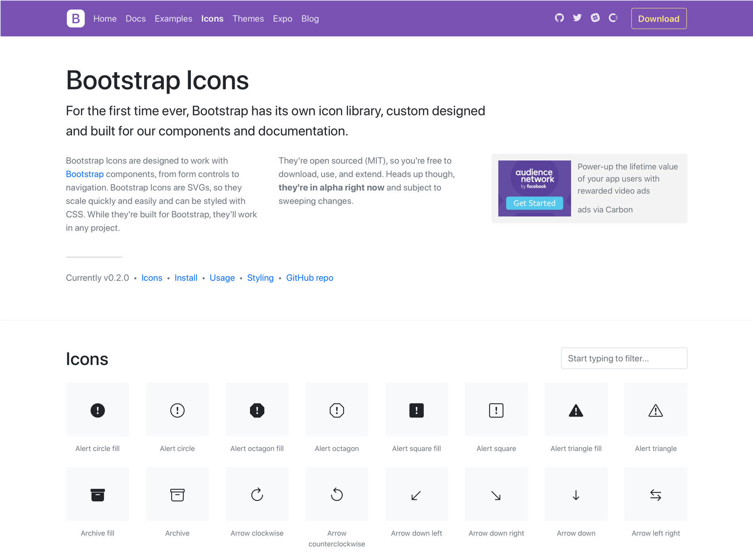Open the Icons navbar item
Screen dimensions: 753x560
pyautogui.click(x=212, y=19)
